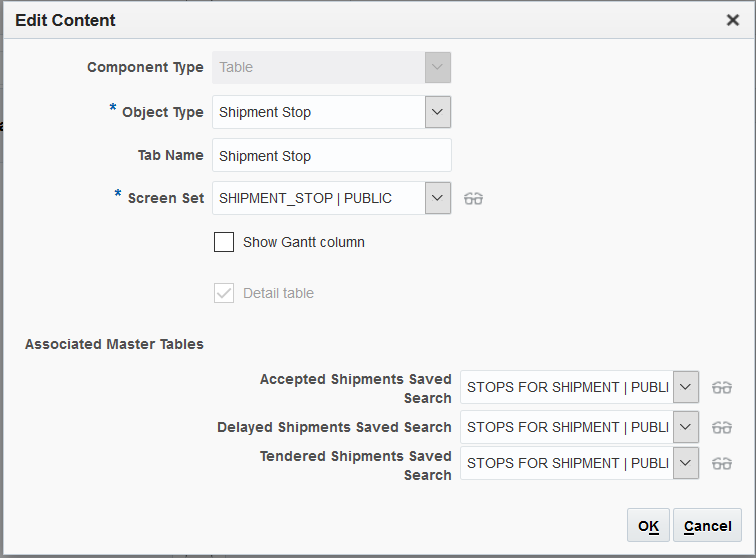Click into the Tab Name text field
The image size is (756, 558).
331,156
